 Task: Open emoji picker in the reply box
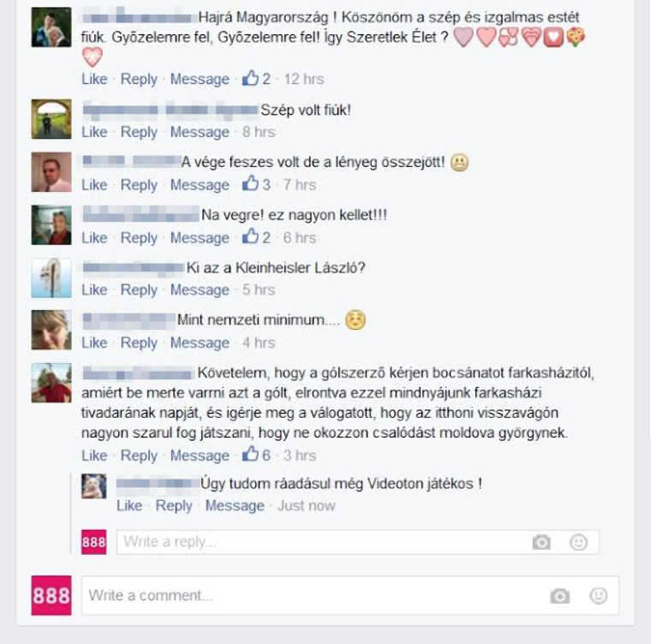point(578,542)
